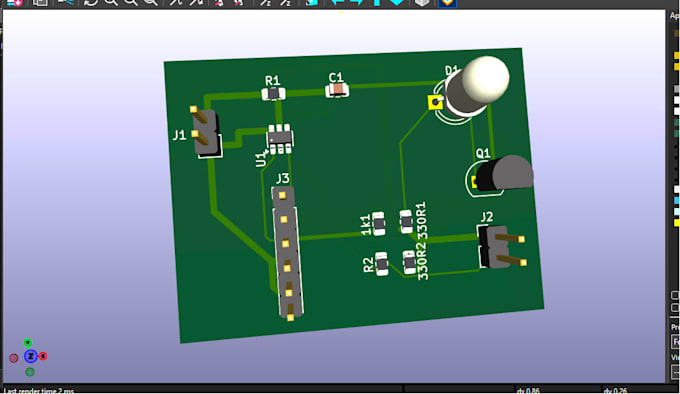Click the Zoom in magnifier icon

click(111, 3)
